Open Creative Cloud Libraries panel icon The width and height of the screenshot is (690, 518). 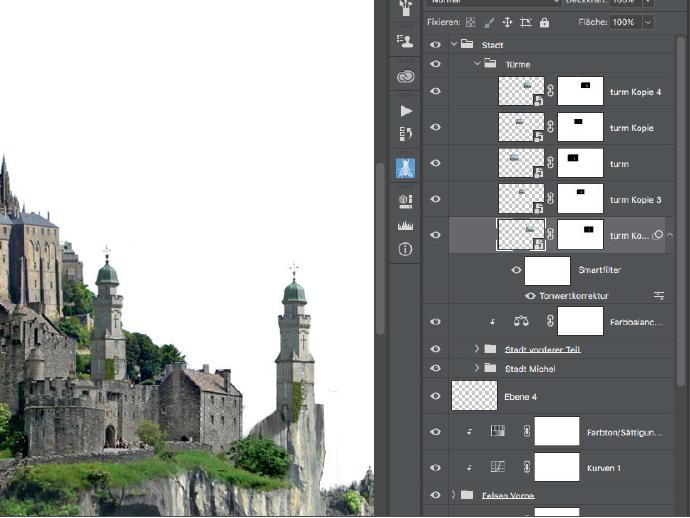pos(405,77)
